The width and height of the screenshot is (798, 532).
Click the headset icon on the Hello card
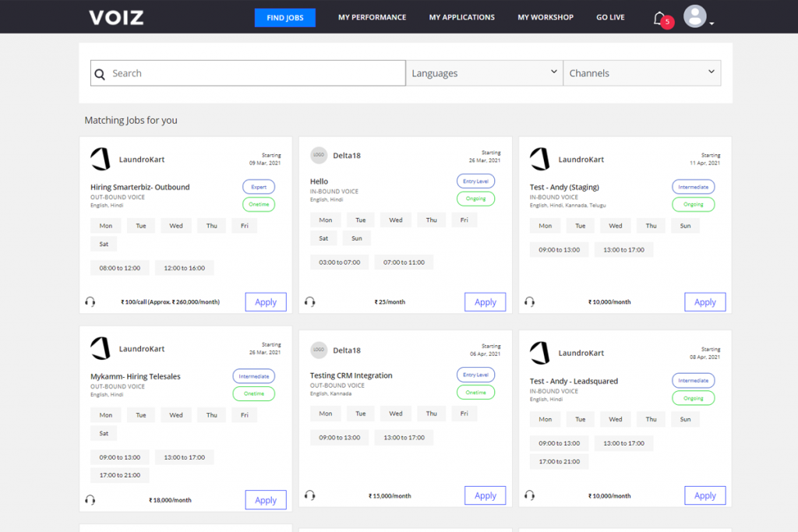[x=310, y=302]
